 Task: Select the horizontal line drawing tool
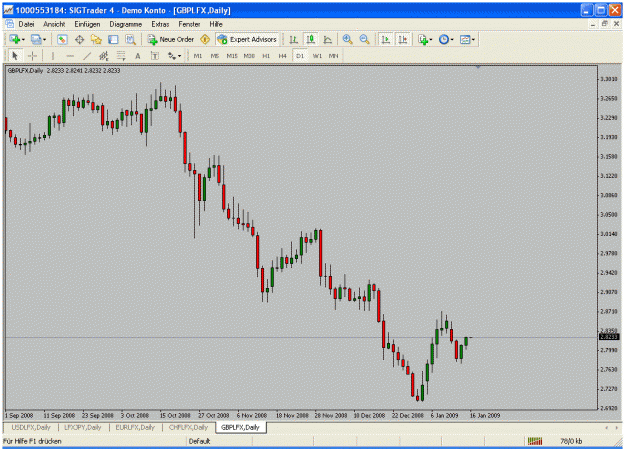point(70,56)
